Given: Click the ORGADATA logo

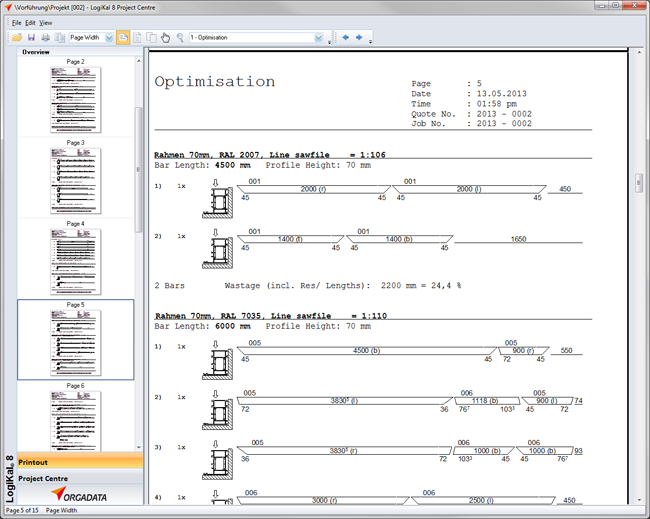Looking at the screenshot, I should (79, 495).
